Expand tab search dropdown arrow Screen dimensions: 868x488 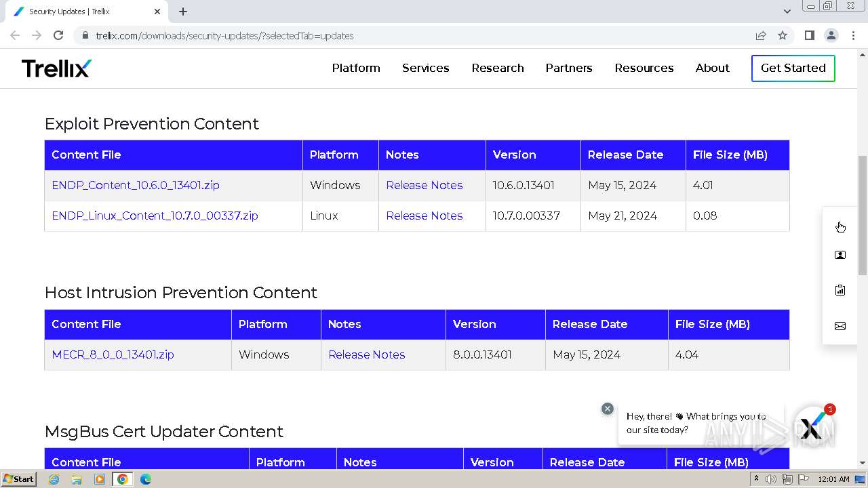(787, 12)
